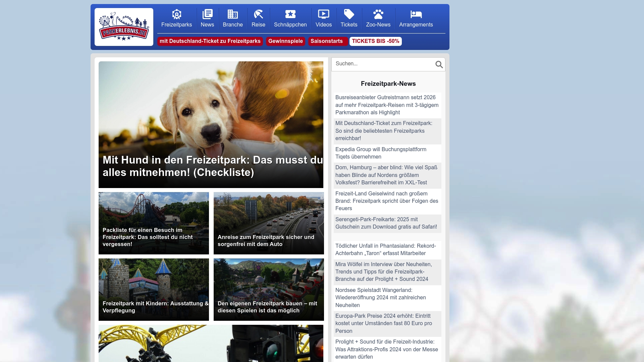644x362 pixels.
Task: Click the bed icon for Arrangements
Action: tap(416, 14)
